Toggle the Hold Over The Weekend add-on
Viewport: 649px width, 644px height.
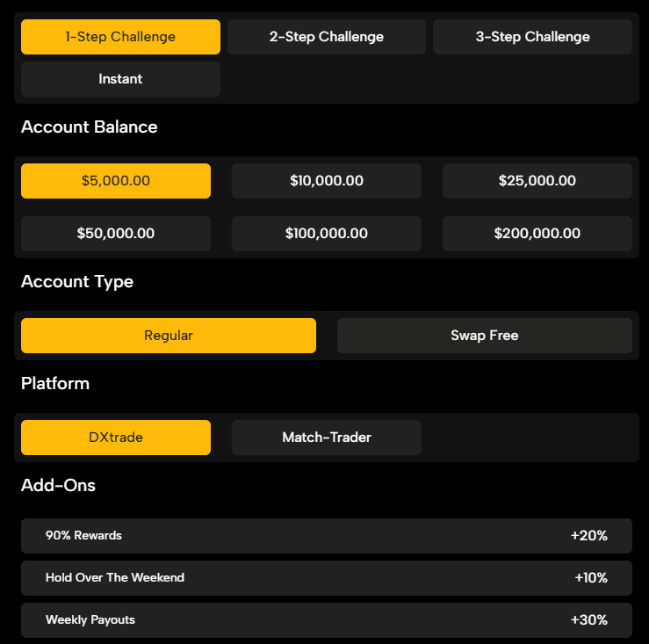click(115, 578)
